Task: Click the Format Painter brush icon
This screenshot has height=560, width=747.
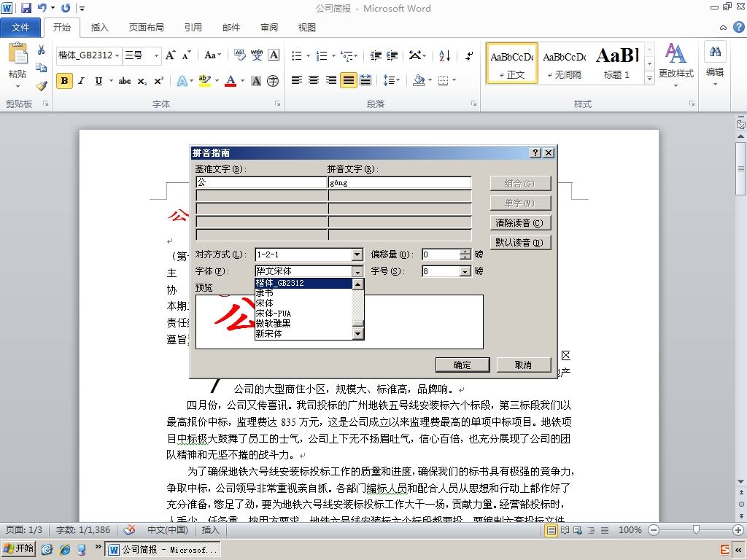Action: (42, 86)
